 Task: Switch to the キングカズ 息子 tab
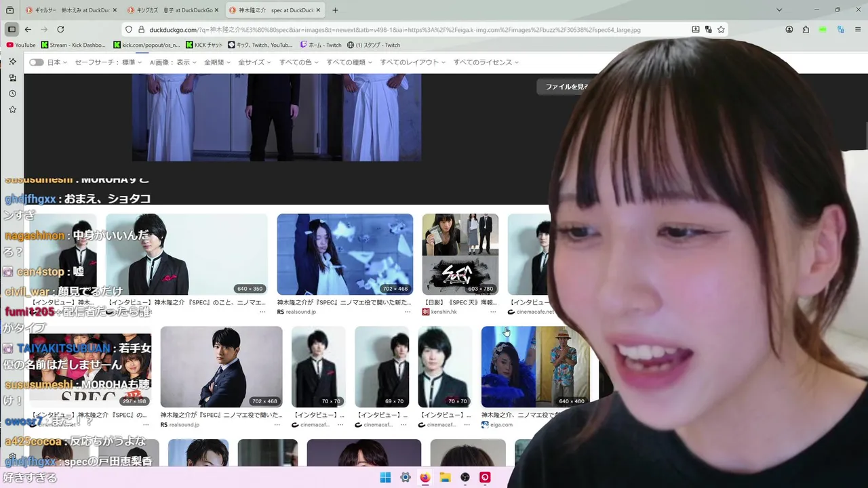point(172,10)
